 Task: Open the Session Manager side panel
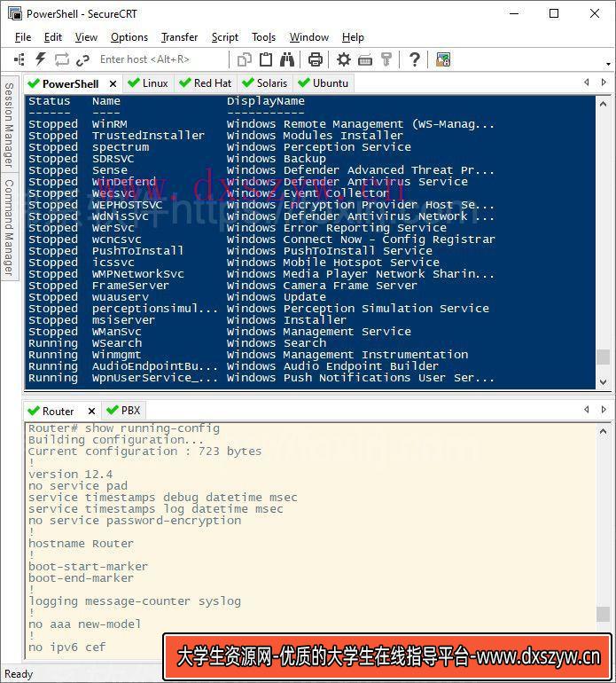coord(8,125)
